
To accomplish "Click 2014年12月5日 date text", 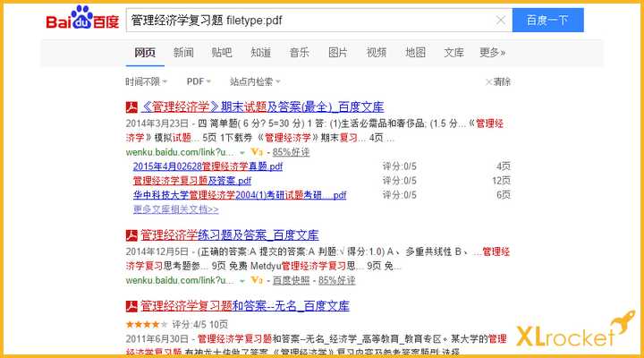I will tap(157, 251).
